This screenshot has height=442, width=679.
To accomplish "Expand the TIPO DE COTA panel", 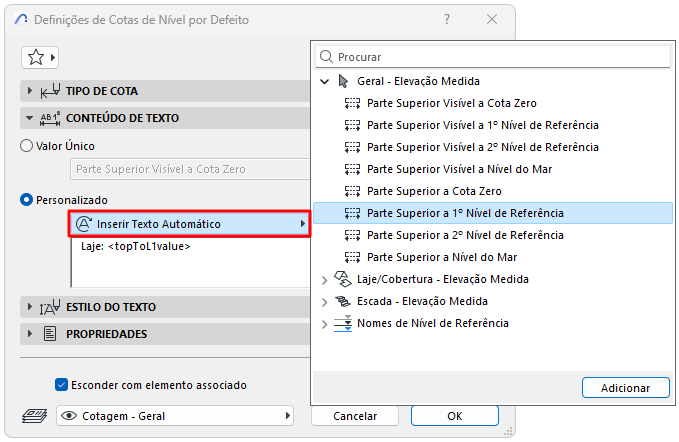I will (x=29, y=91).
